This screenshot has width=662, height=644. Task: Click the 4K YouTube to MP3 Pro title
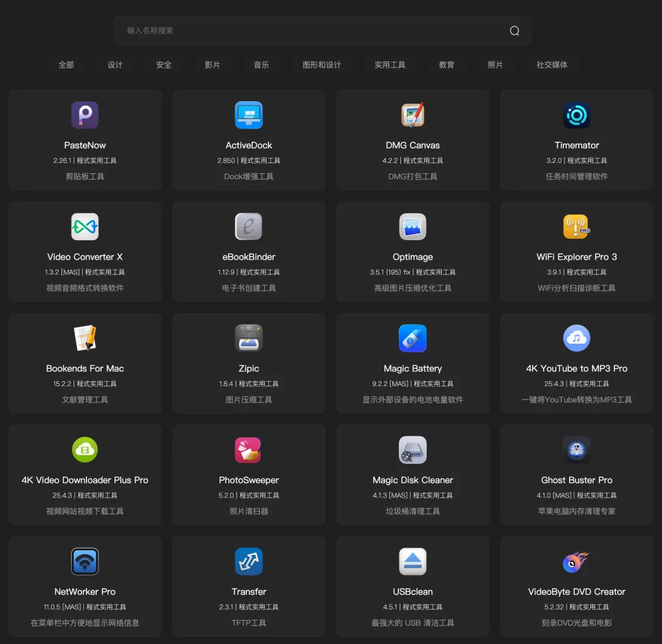576,368
